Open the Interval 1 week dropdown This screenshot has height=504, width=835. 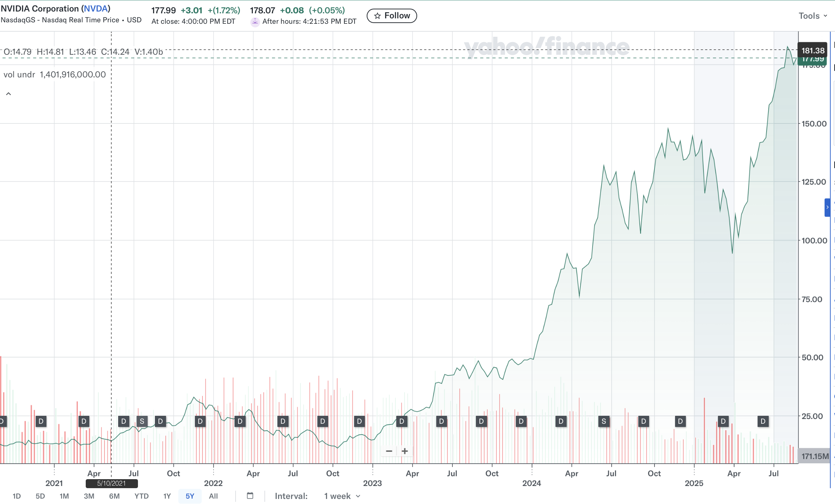(342, 496)
